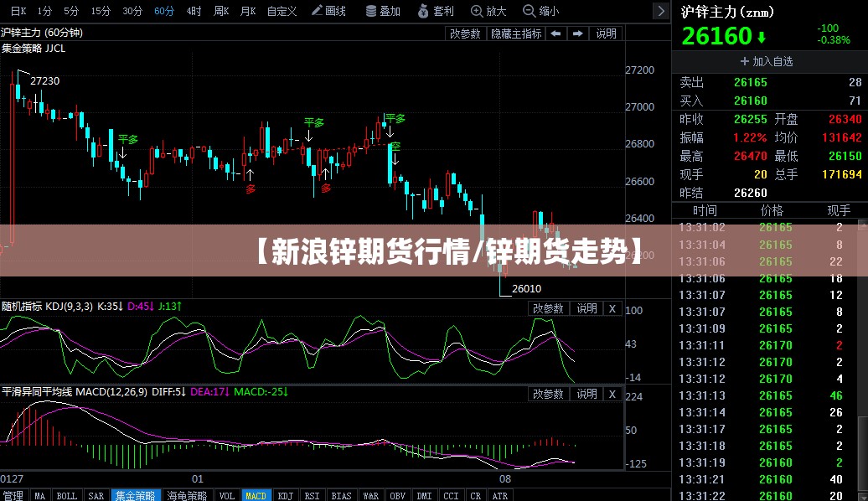Select the OBV indicator tab

tap(397, 495)
